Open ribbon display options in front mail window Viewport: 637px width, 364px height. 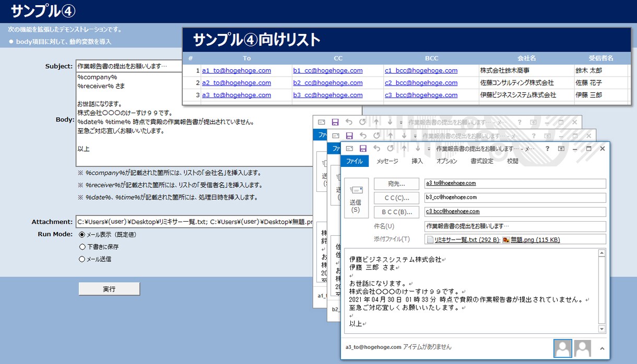coord(561,149)
